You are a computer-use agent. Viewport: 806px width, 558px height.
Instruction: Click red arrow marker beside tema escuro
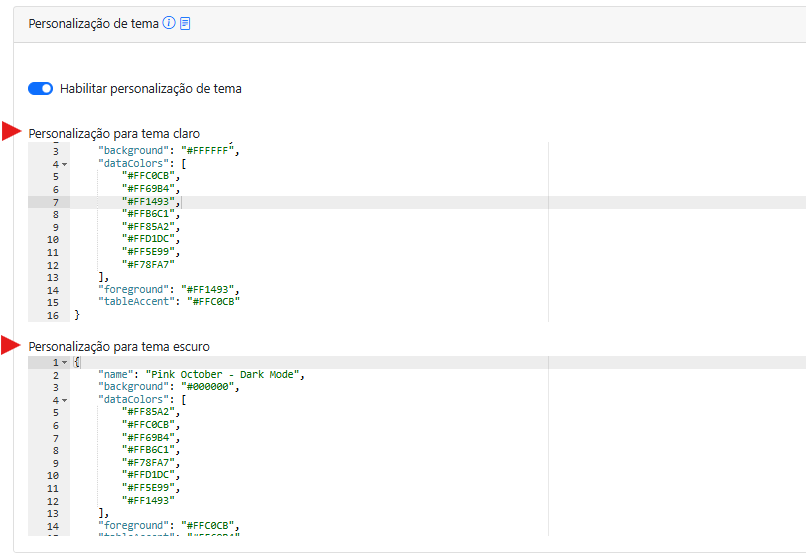[x=12, y=346]
